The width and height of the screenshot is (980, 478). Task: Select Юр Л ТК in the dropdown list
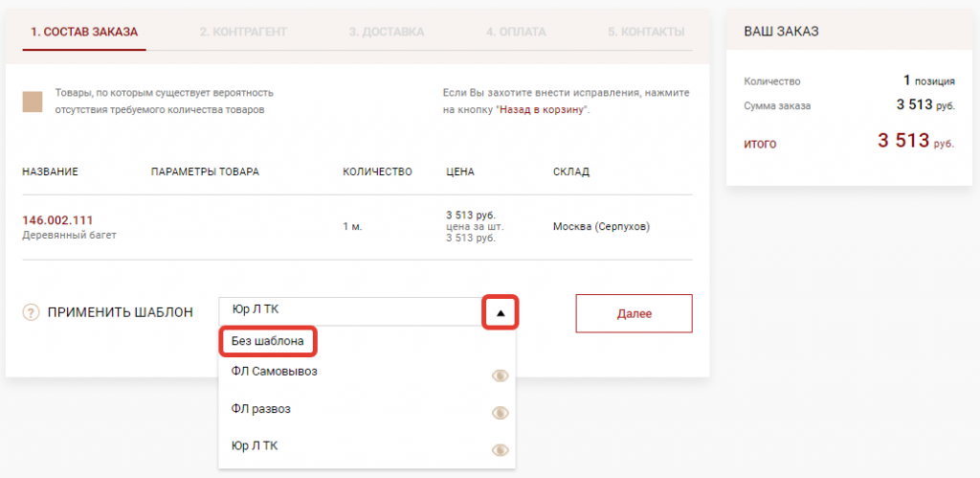click(x=255, y=445)
